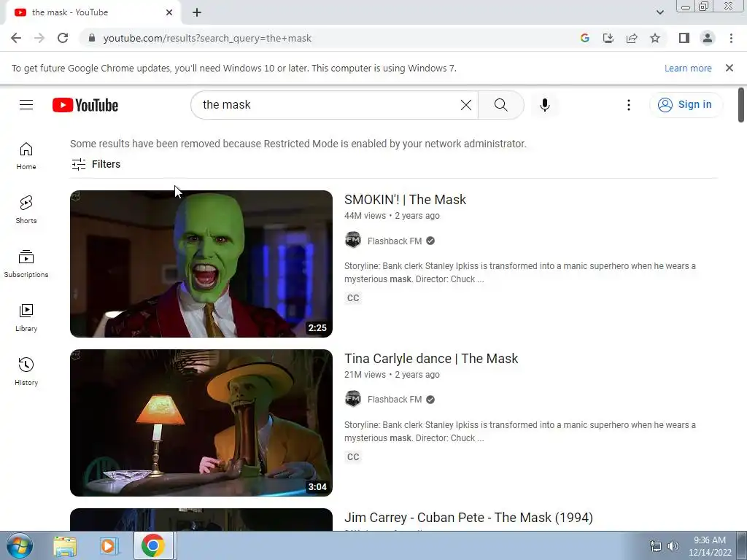Image resolution: width=747 pixels, height=560 pixels.
Task: Click the CC badge under SMOKIN'! video
Action: 353,298
